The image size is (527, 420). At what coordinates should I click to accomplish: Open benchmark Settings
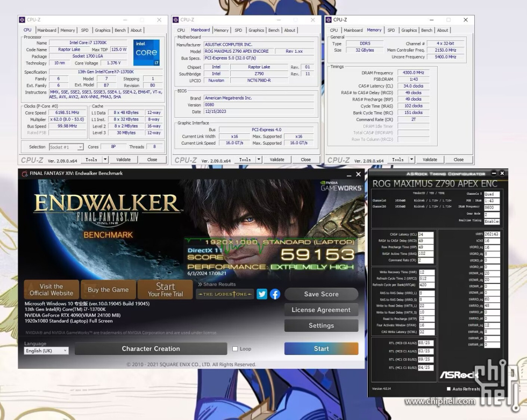tap(322, 325)
